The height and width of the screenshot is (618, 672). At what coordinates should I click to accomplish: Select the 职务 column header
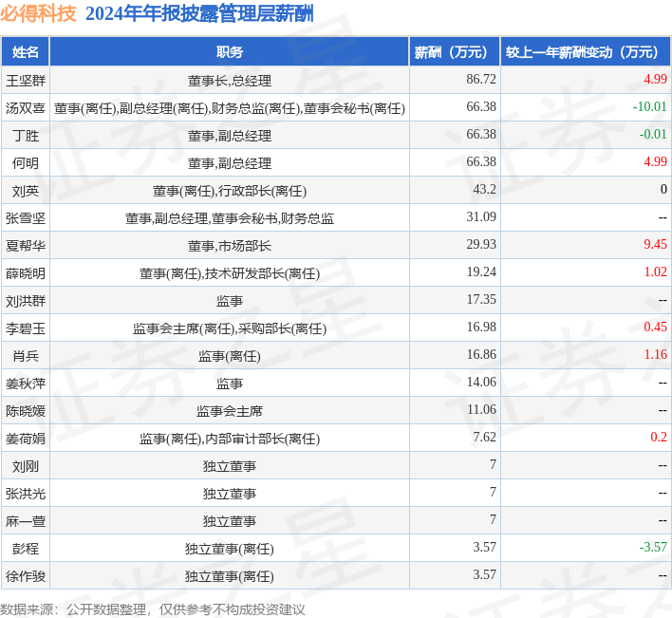point(230,52)
